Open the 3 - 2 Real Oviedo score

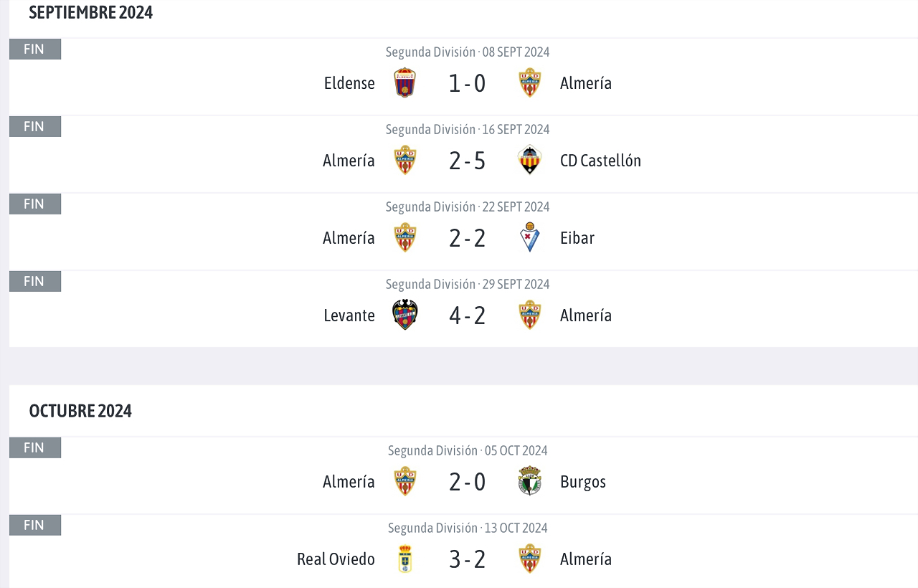coord(468,559)
